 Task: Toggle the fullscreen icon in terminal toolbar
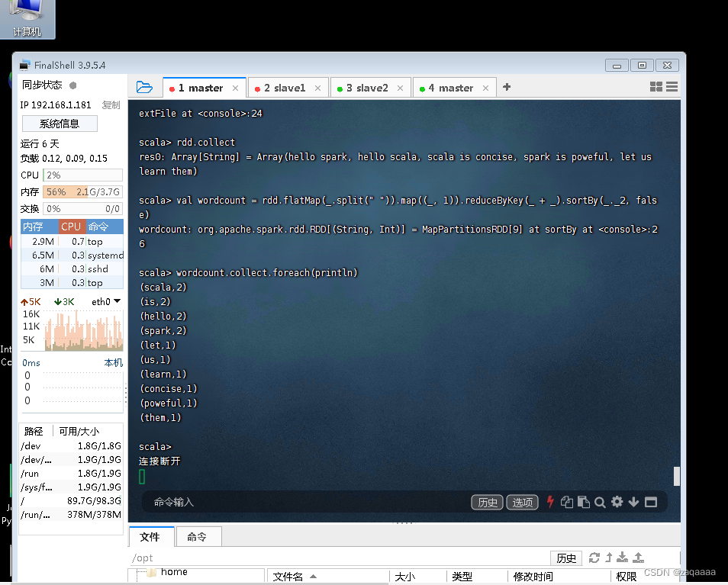tap(651, 502)
